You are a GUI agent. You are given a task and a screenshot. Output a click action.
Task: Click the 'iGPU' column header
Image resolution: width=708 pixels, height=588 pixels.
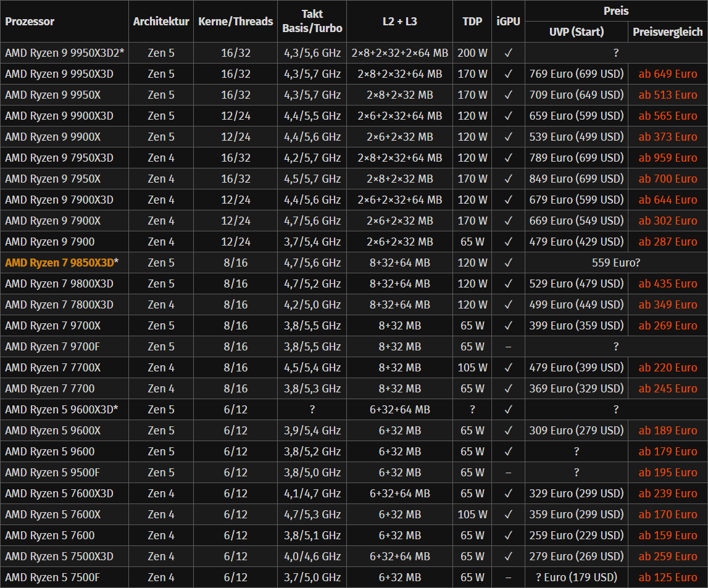(508, 22)
